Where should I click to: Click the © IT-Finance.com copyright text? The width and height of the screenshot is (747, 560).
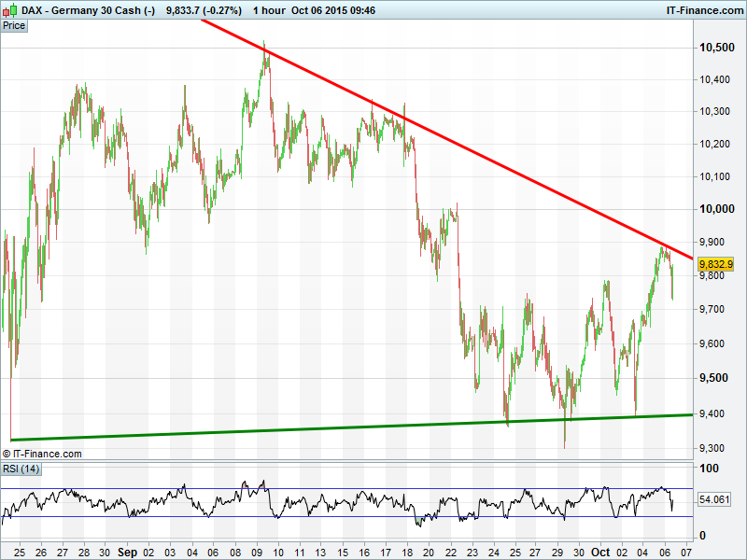pos(42,454)
